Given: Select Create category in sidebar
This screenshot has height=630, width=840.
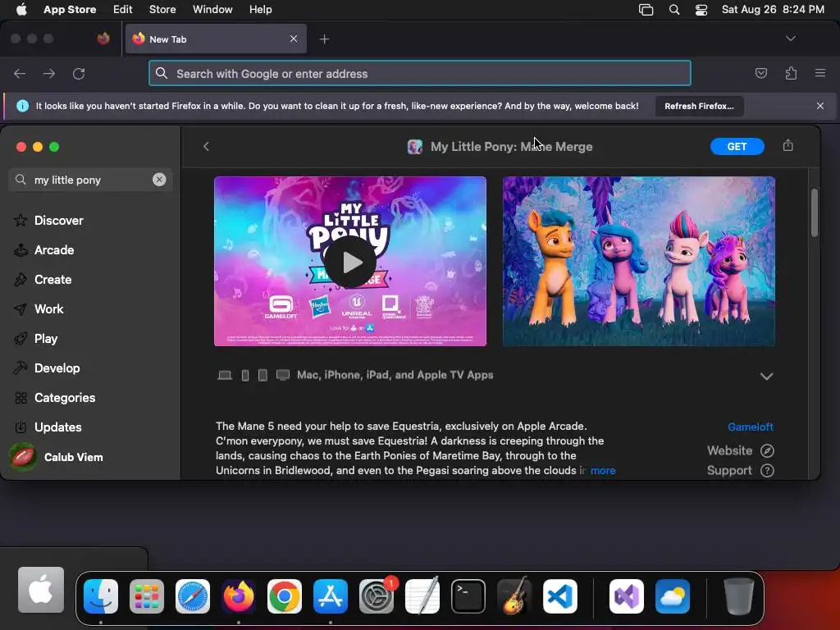Looking at the screenshot, I should 52,279.
